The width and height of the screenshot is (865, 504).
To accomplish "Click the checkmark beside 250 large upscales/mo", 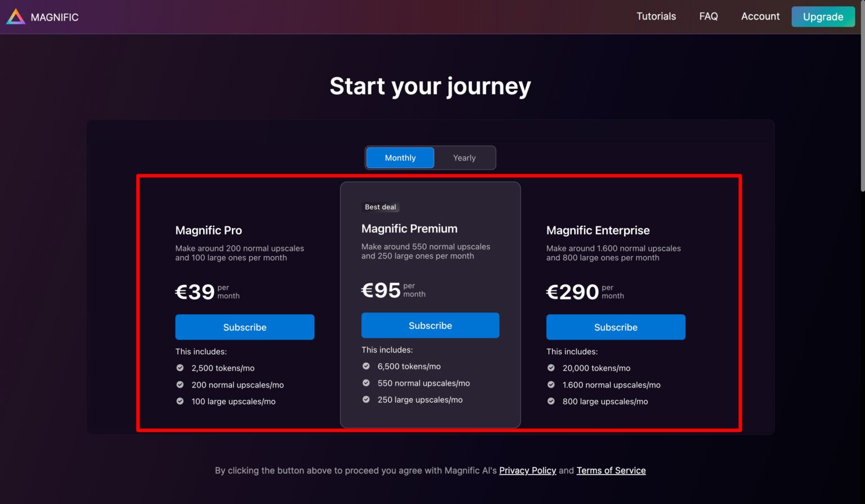I will (365, 399).
